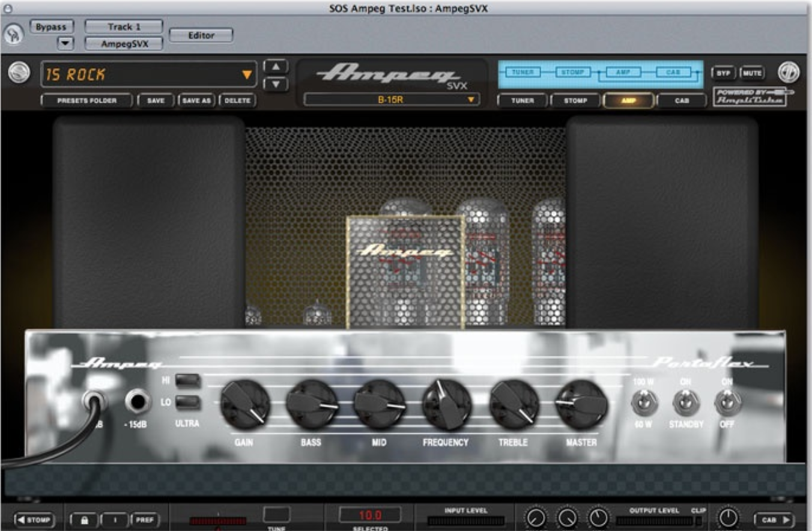Click the round IK logo at top-right
Image resolution: width=812 pixels, height=531 pixels.
click(789, 73)
